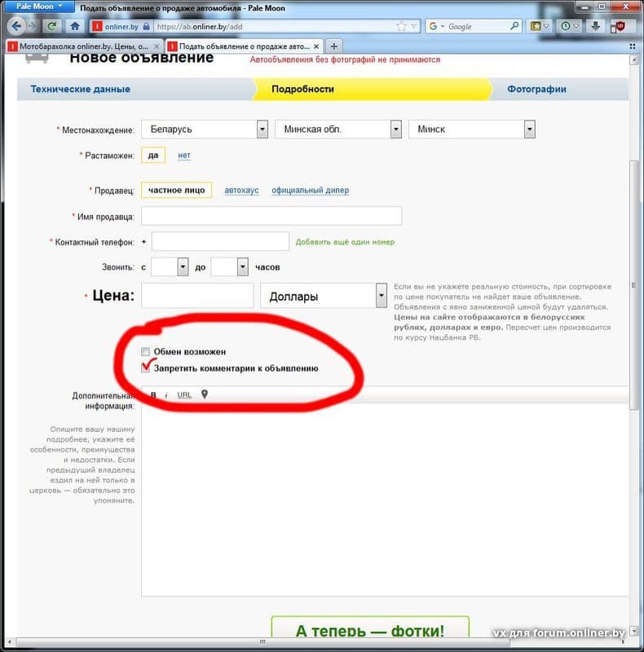Open the currency dropdown showing Доллары
The image size is (644, 652).
click(x=324, y=296)
